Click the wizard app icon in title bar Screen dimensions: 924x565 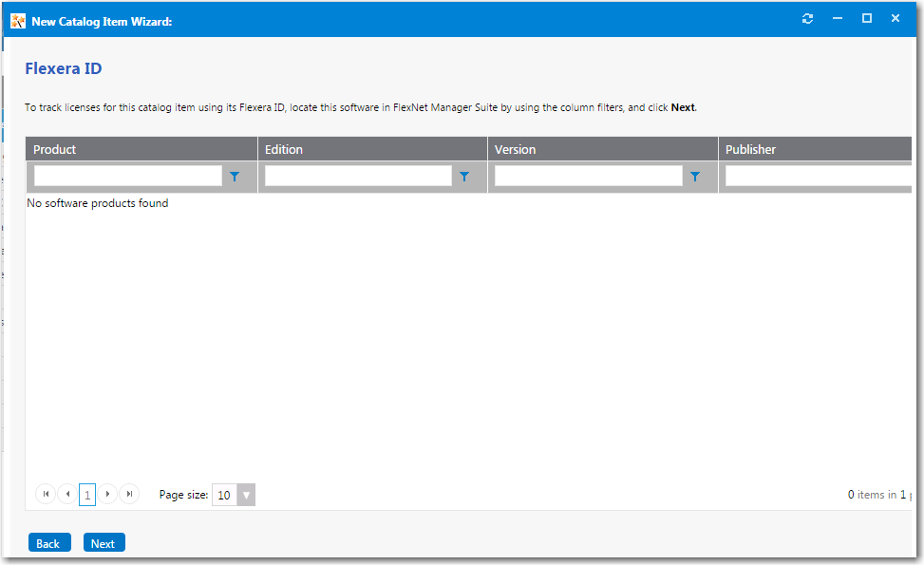(x=18, y=20)
